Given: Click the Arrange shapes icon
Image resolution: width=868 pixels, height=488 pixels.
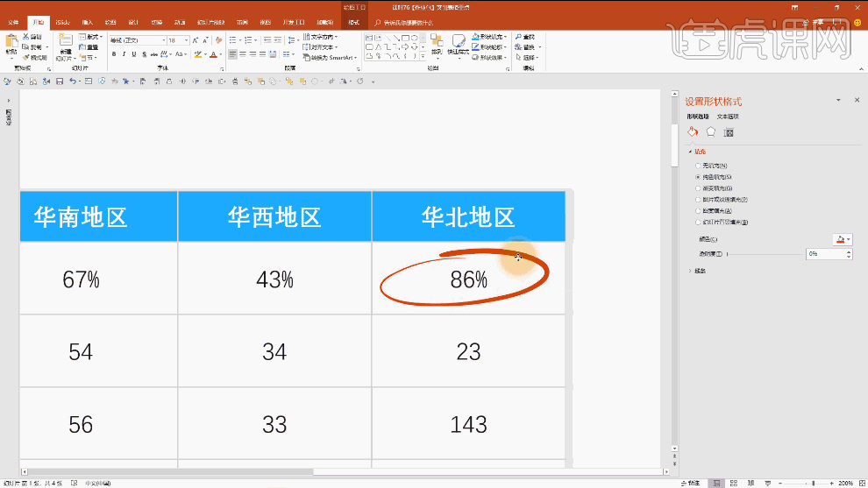Looking at the screenshot, I should [x=437, y=41].
